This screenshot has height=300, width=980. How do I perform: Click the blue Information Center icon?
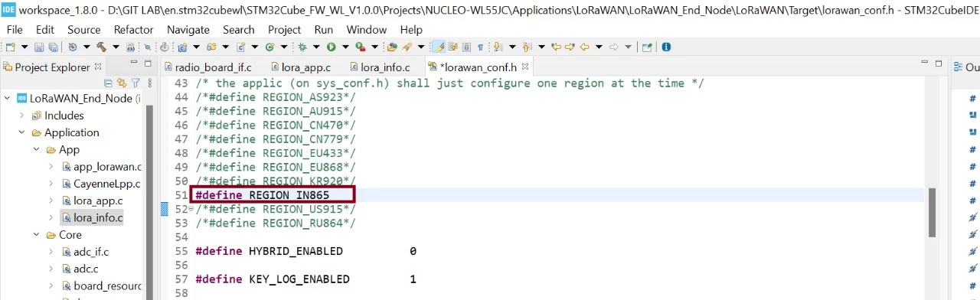(x=666, y=47)
